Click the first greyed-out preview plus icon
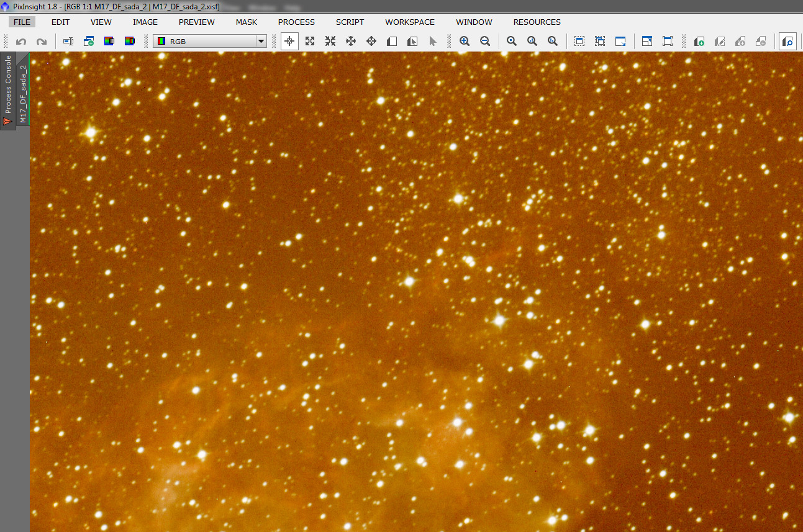Viewport: 803px width, 532px height. click(740, 42)
